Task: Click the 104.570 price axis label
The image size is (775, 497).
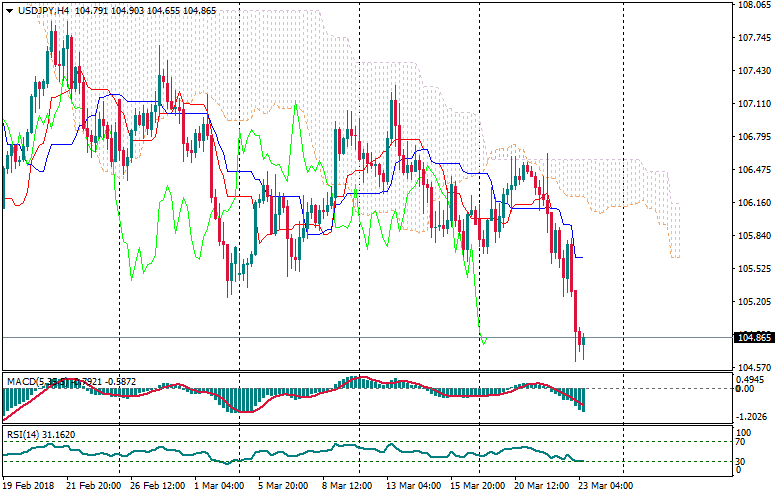Action: [x=753, y=368]
